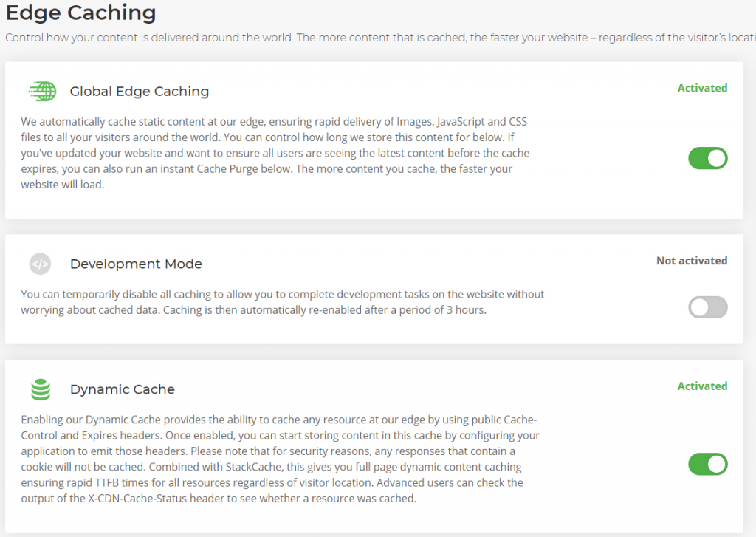This screenshot has height=537, width=756.
Task: Select the Dynamic Cache section title
Action: (x=123, y=389)
